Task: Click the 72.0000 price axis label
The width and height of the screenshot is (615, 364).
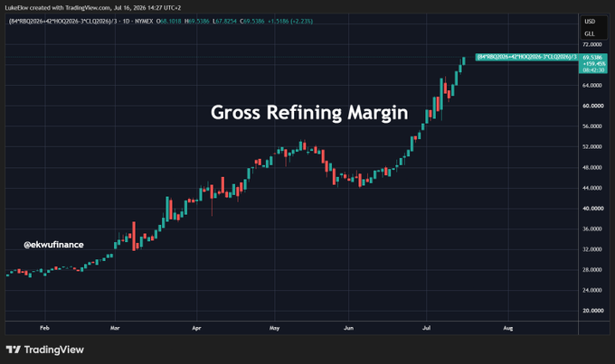Action: [x=592, y=44]
